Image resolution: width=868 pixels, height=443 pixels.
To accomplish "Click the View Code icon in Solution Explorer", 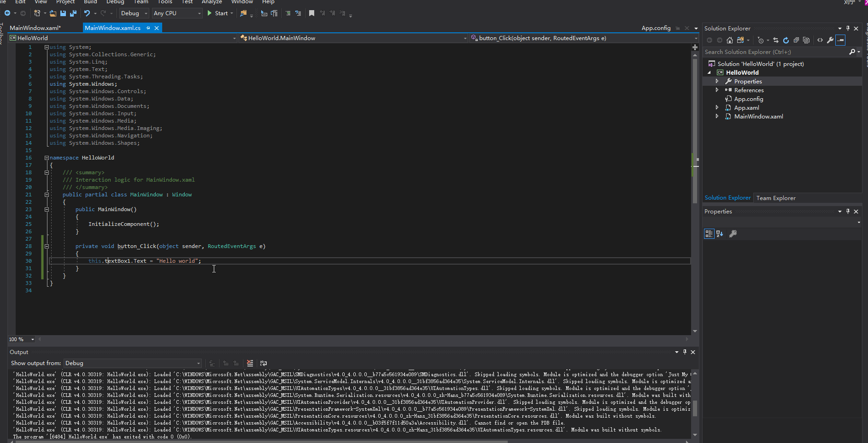I will 820,40.
